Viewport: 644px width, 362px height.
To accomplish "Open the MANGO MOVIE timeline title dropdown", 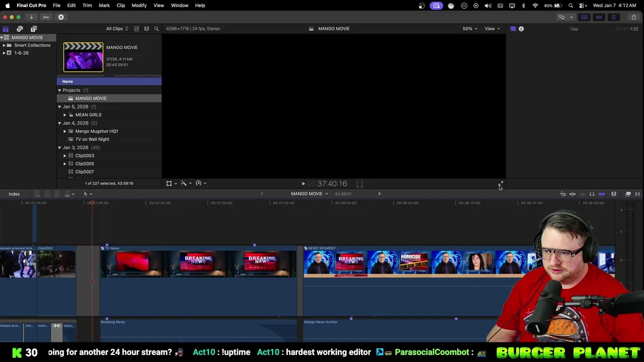I will pos(309,194).
